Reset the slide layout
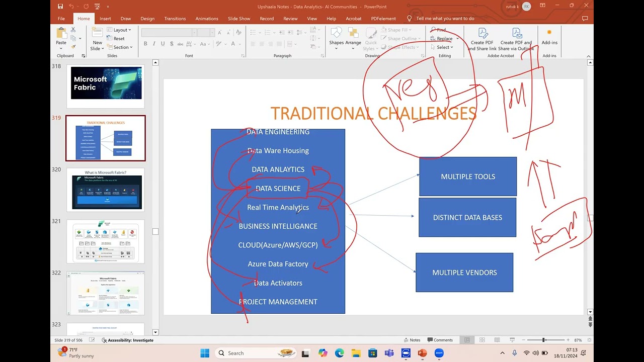644x362 pixels. [116, 39]
